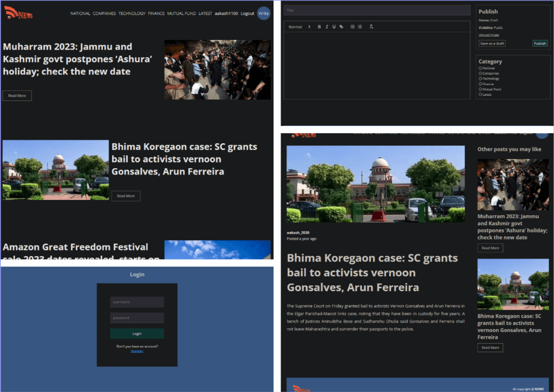Click the 'All copyright @ NEWS' footer text
554x392 pixels.
pos(528,389)
